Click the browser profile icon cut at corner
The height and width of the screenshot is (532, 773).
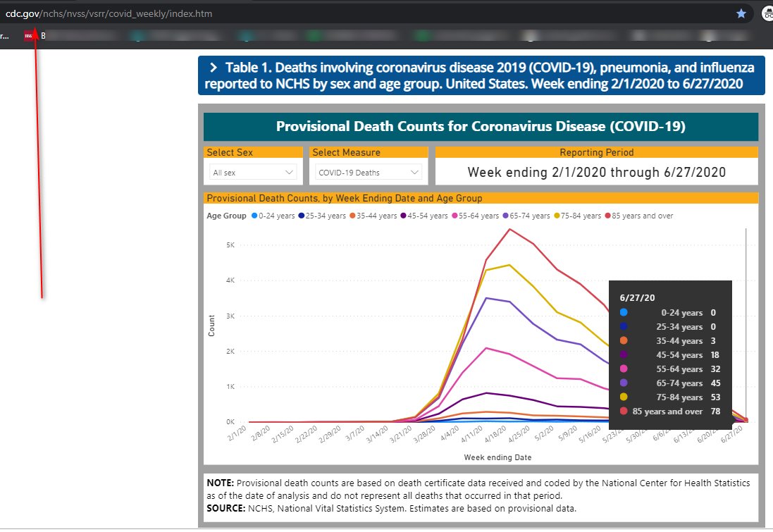coord(768,14)
